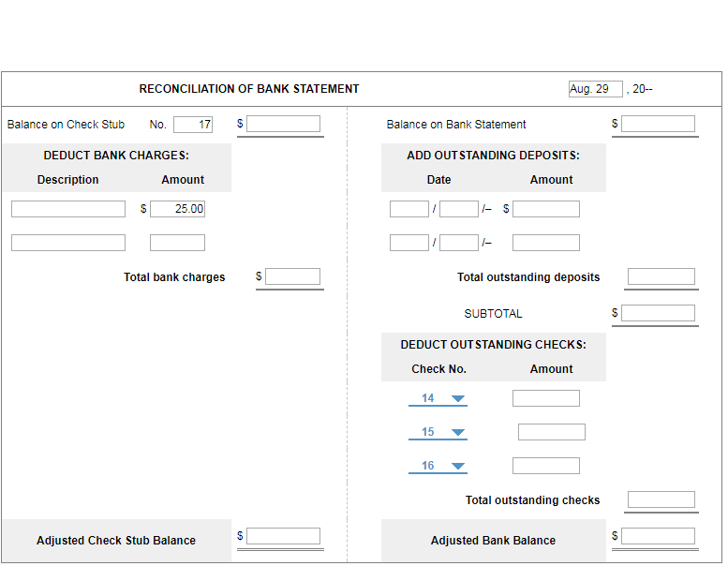Click amount field for check 15
728x566 pixels.
(552, 432)
